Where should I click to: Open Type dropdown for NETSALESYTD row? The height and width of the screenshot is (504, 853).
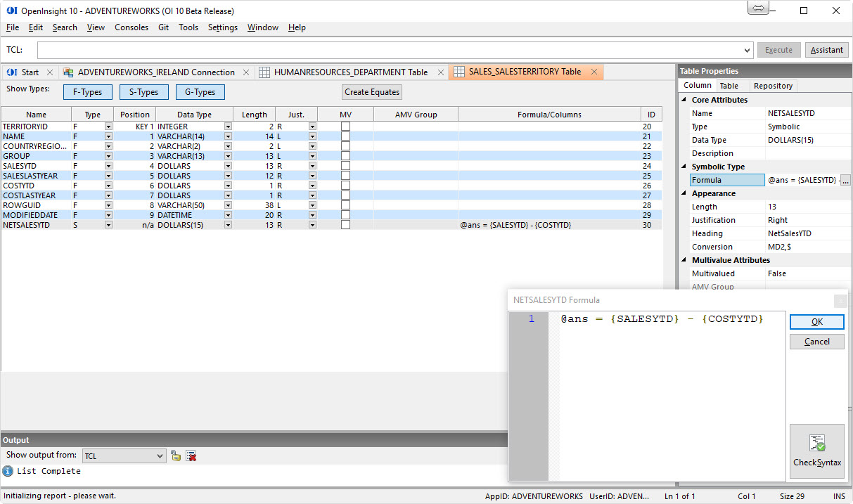pyautogui.click(x=108, y=225)
